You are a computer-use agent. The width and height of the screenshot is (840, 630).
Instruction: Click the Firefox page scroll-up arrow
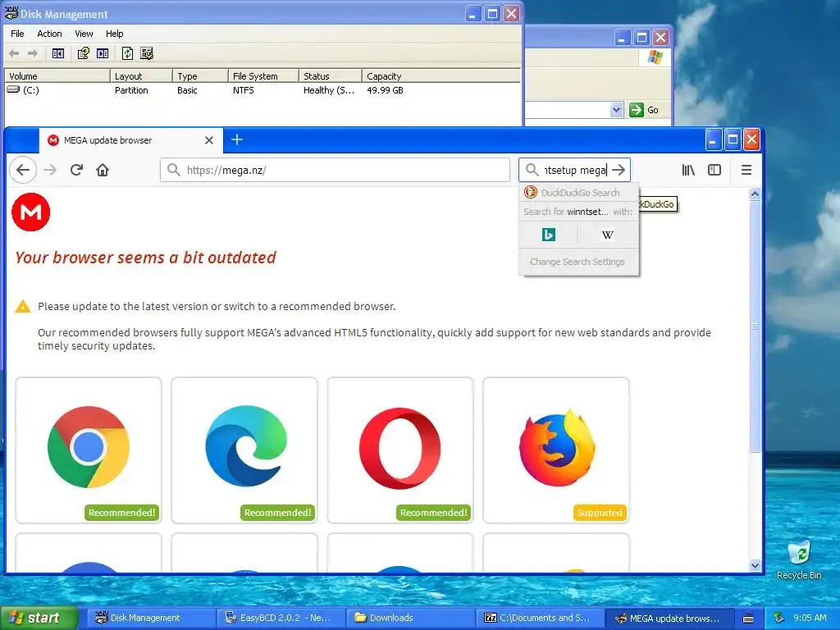pos(755,194)
